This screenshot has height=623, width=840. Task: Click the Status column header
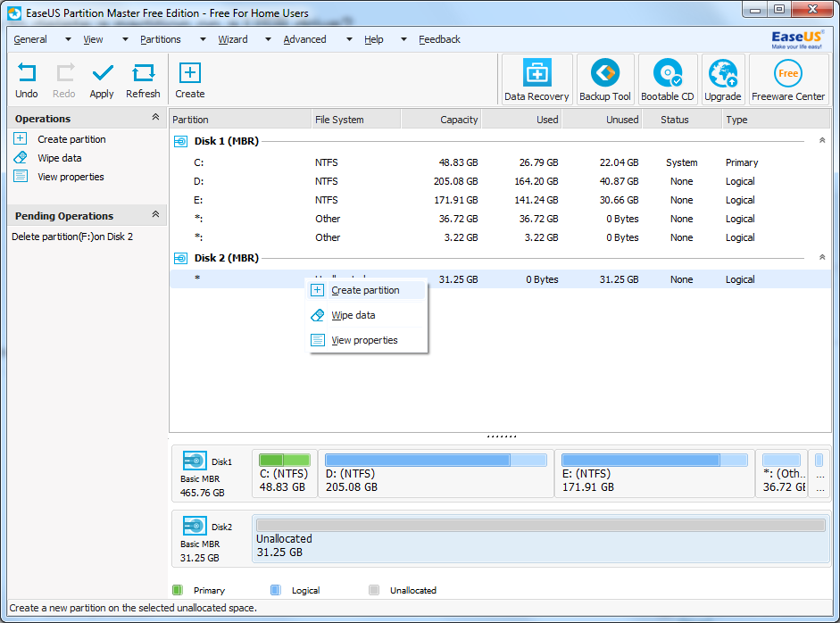click(x=681, y=120)
